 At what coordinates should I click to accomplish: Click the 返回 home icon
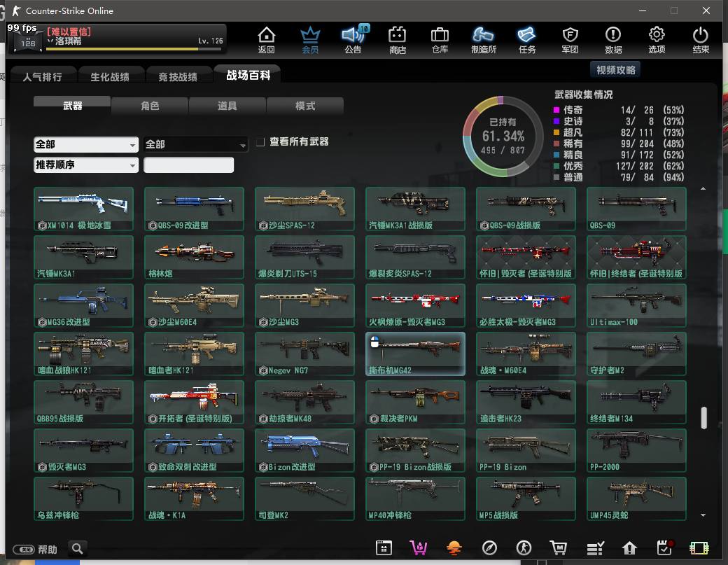click(x=267, y=40)
